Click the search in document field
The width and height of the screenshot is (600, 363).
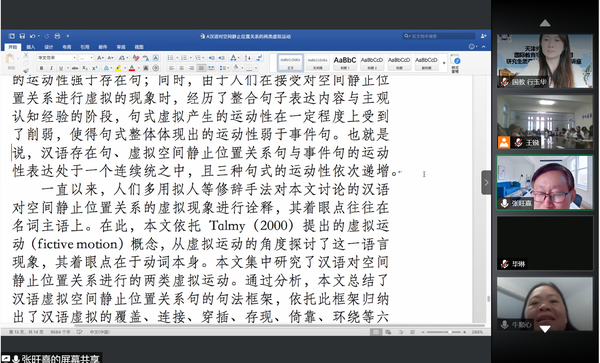click(x=439, y=36)
